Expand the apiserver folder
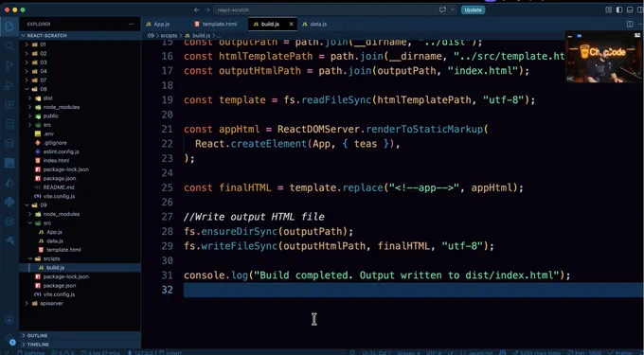The height and width of the screenshot is (355, 644). click(x=80, y=303)
